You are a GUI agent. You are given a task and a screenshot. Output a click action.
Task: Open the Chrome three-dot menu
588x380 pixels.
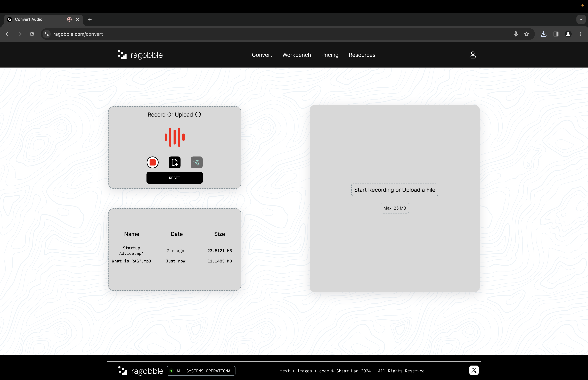580,34
